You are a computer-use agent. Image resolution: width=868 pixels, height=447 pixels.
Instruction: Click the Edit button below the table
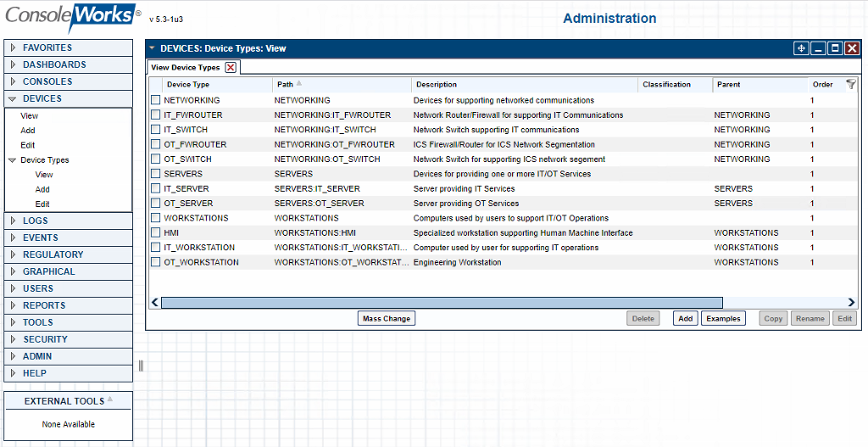[845, 318]
